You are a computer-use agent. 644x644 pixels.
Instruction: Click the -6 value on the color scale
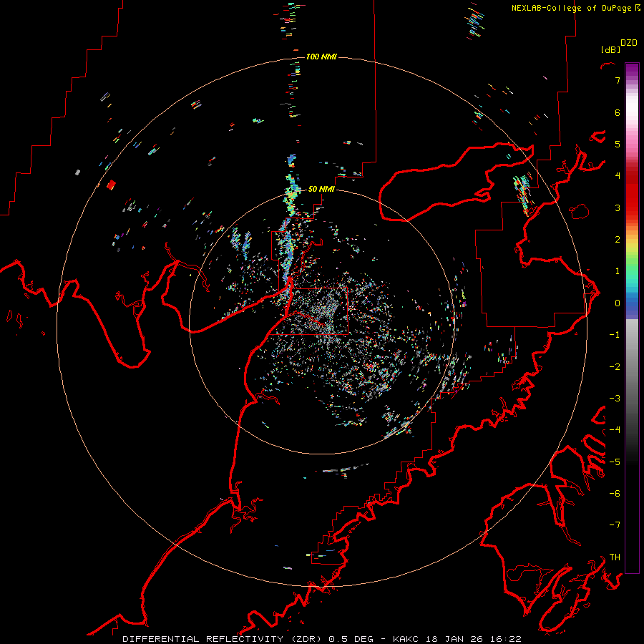615,494
